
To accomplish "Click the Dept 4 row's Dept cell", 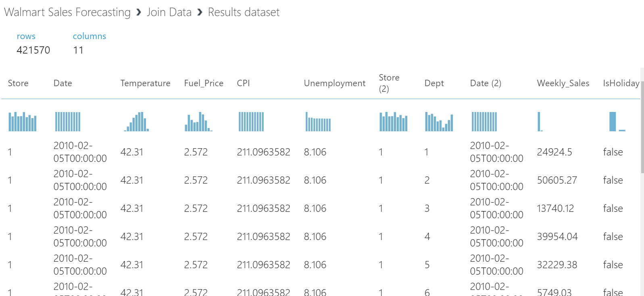I will click(427, 236).
